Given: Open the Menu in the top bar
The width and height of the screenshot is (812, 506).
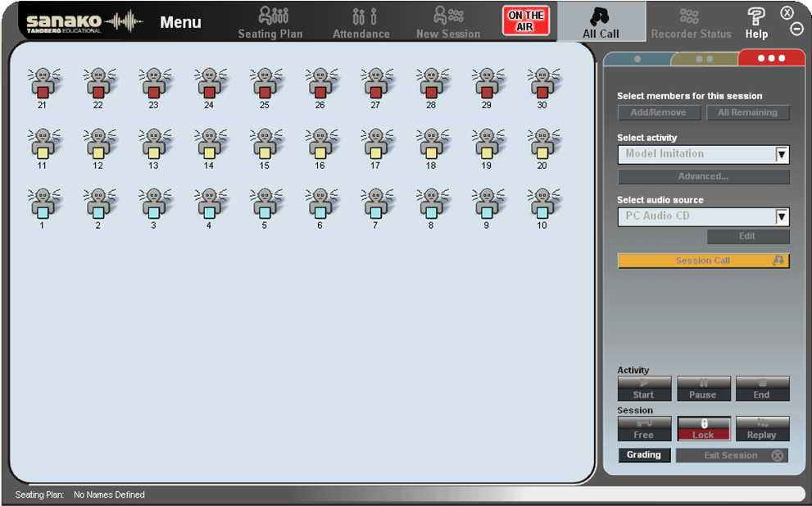Looking at the screenshot, I should [x=180, y=22].
